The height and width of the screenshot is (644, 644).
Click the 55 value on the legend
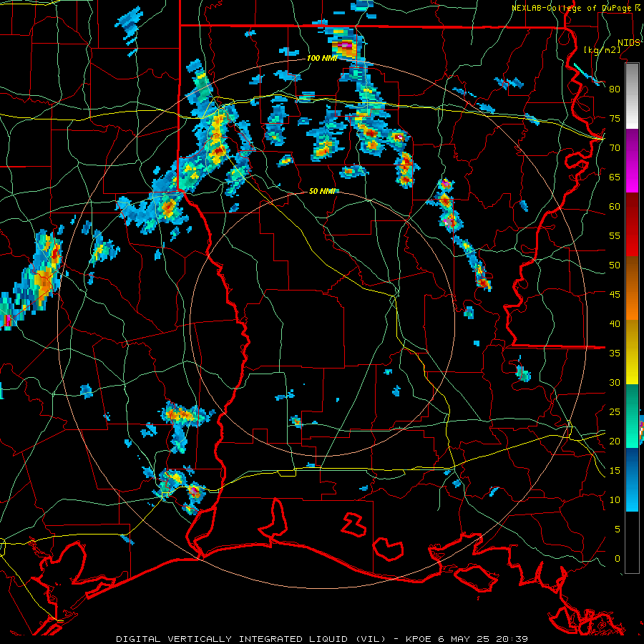click(x=615, y=235)
